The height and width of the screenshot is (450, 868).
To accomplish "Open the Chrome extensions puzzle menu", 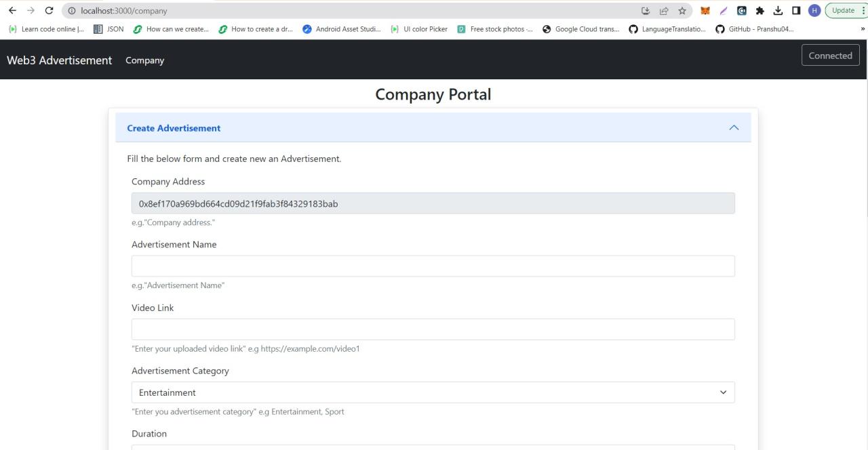I will pyautogui.click(x=759, y=10).
